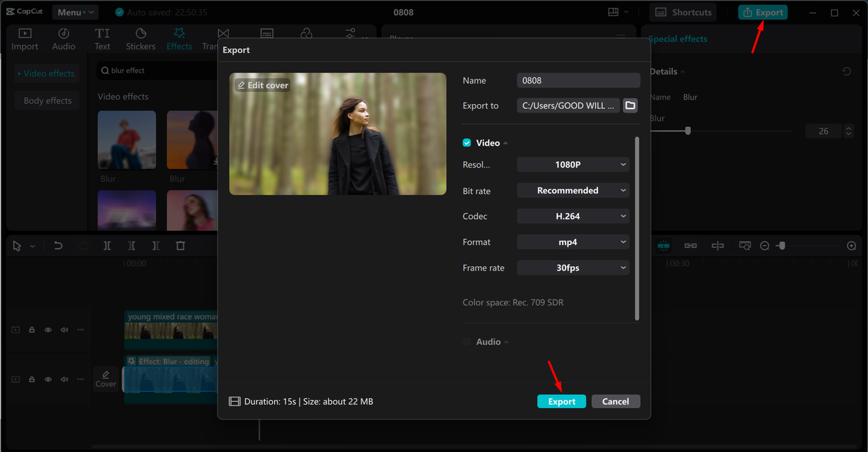Click the film strip duration icon
The width and height of the screenshot is (868, 452).
tap(235, 402)
